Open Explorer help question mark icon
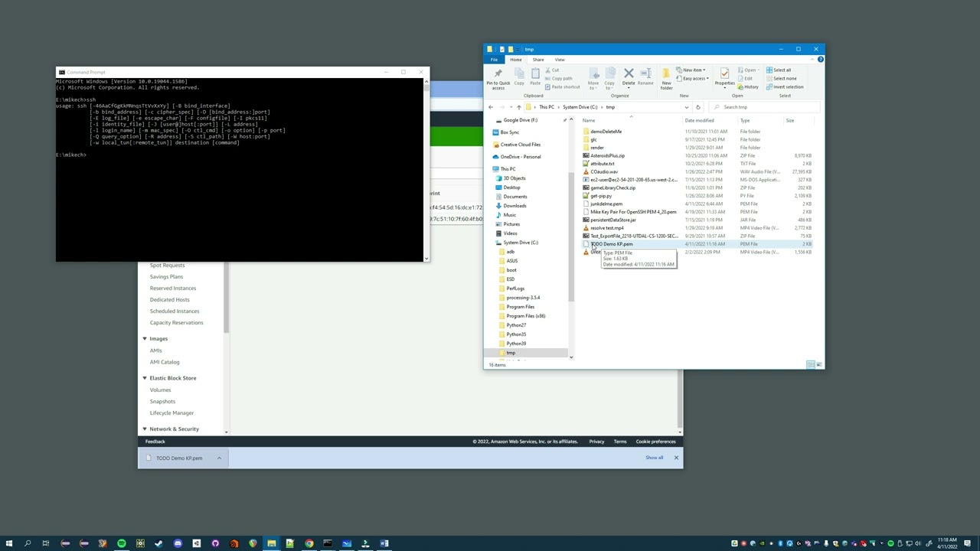 (x=819, y=60)
